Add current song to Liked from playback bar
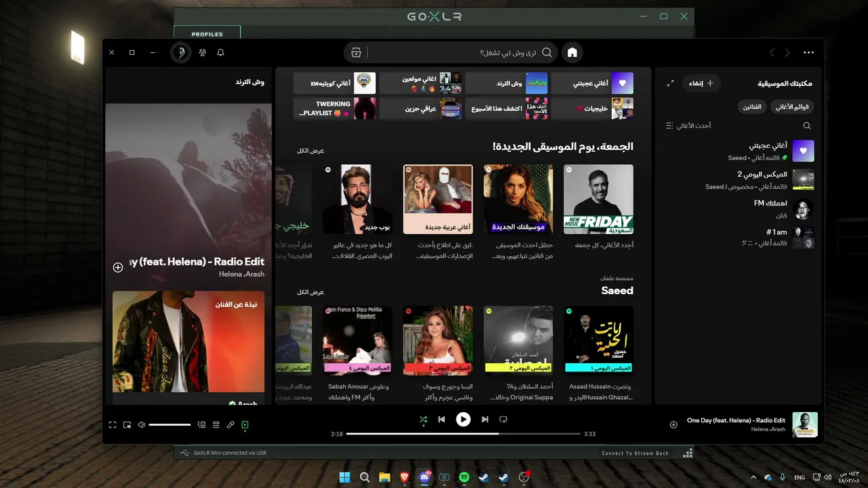Viewport: 868px width, 488px height. pos(673,425)
